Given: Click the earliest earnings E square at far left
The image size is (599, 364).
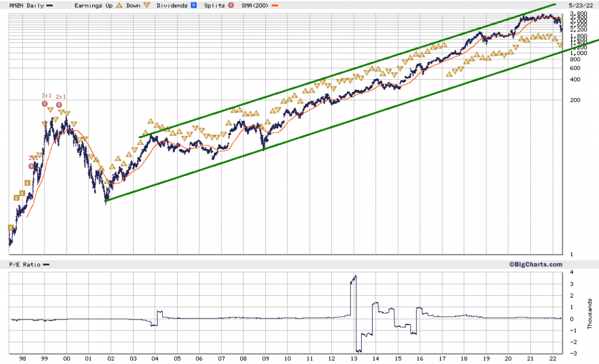Looking at the screenshot, I should [x=11, y=227].
